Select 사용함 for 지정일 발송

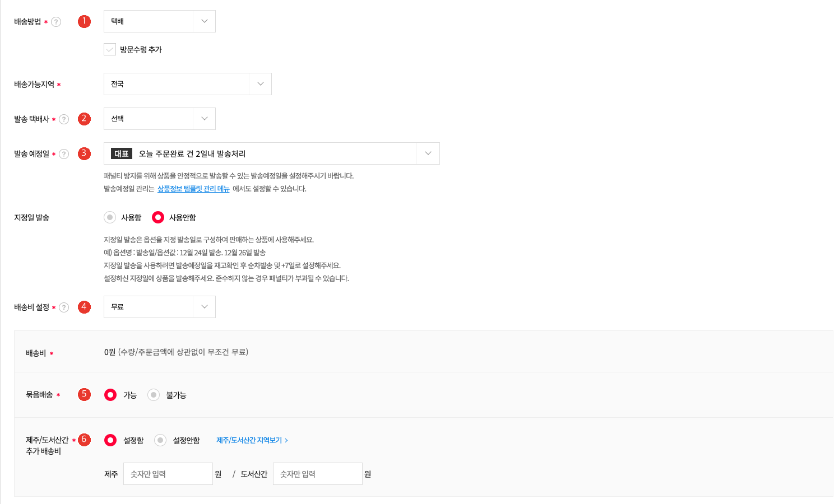coord(110,217)
